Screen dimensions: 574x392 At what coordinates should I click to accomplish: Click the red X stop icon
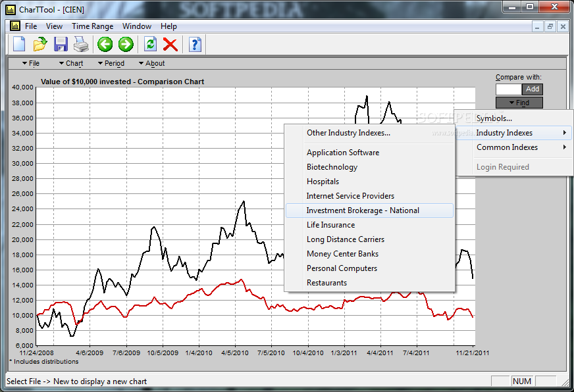170,45
